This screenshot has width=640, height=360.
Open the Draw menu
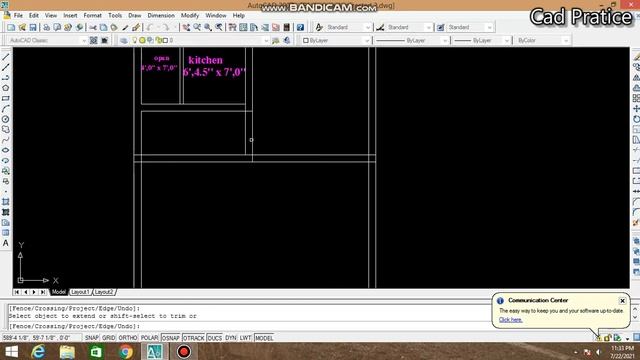tap(135, 16)
